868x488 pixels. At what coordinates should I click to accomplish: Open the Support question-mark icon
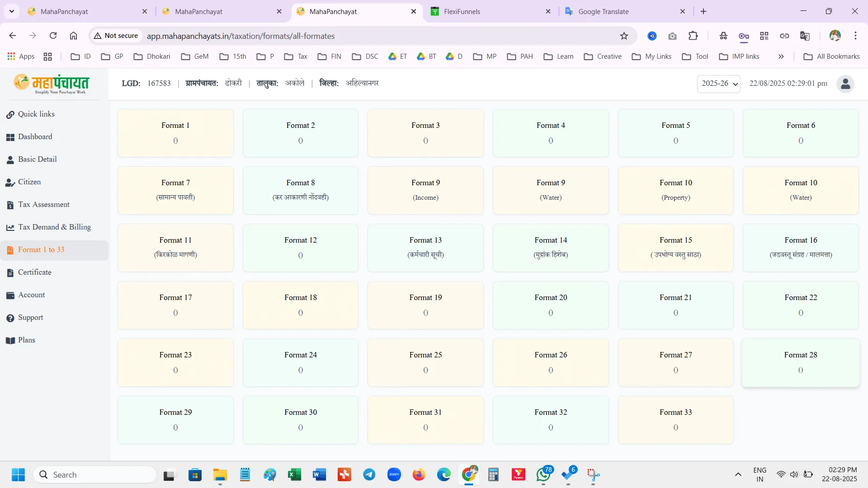point(10,318)
